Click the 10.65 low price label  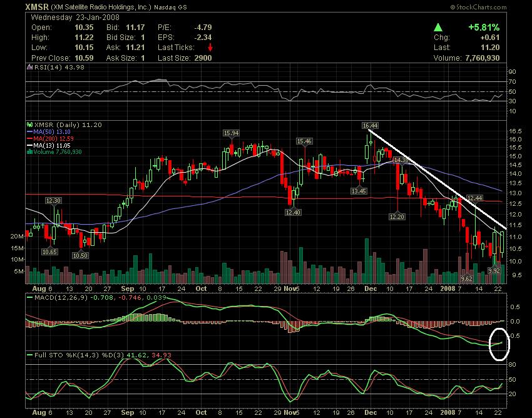click(x=49, y=252)
